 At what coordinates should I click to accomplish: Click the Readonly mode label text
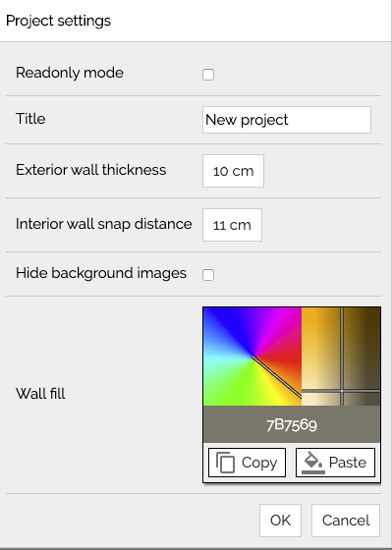[70, 73]
